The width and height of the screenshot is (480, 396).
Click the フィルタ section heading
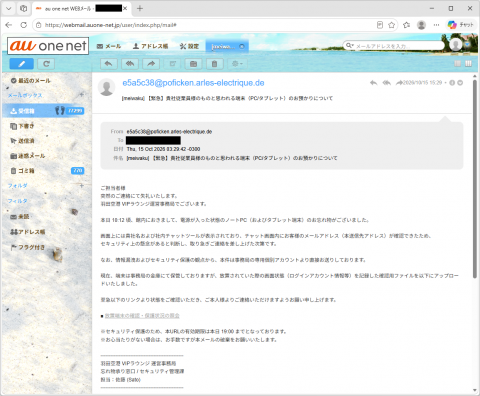18,201
